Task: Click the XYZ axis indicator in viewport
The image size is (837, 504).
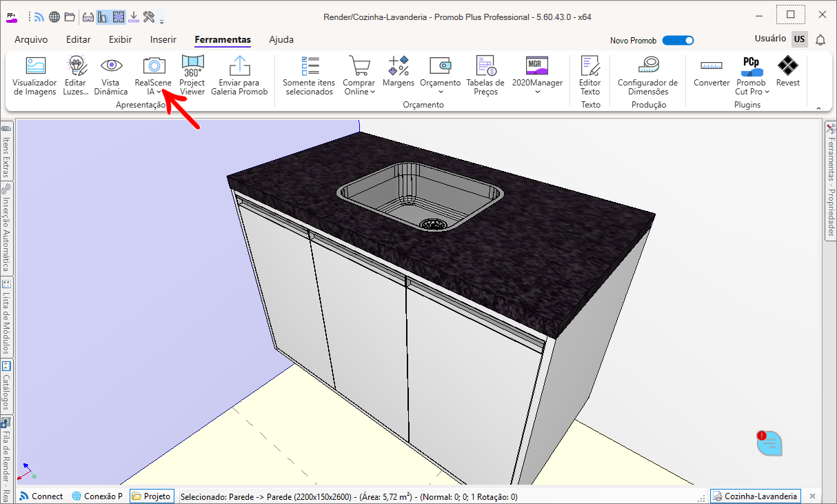Action: click(x=26, y=472)
